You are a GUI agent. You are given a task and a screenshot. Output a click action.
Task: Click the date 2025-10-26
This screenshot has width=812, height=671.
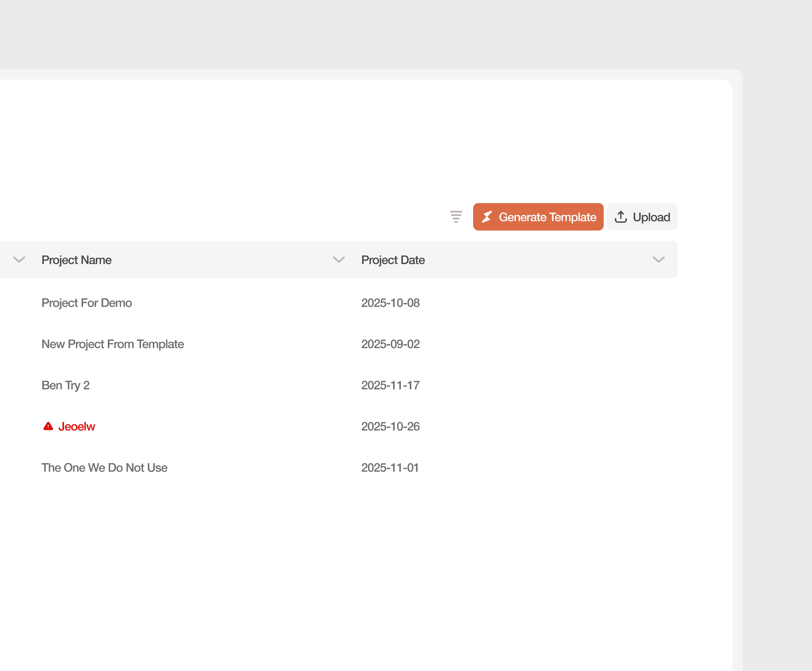coord(390,427)
